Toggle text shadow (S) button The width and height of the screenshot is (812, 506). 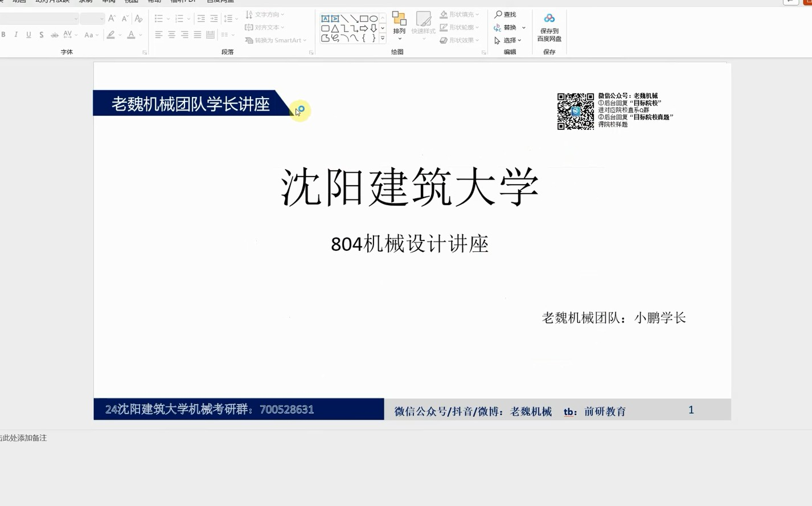click(42, 35)
